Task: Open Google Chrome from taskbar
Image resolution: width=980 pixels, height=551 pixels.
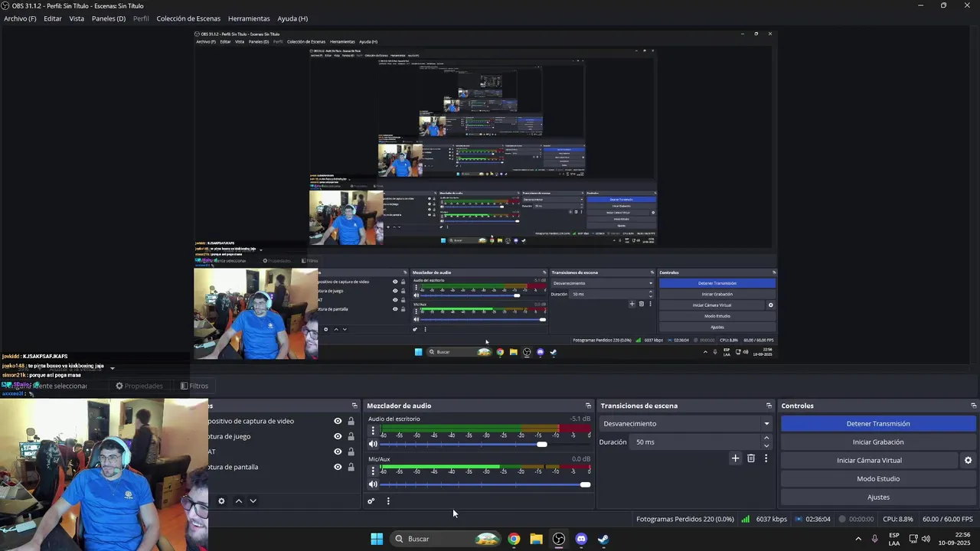Action: [x=514, y=539]
